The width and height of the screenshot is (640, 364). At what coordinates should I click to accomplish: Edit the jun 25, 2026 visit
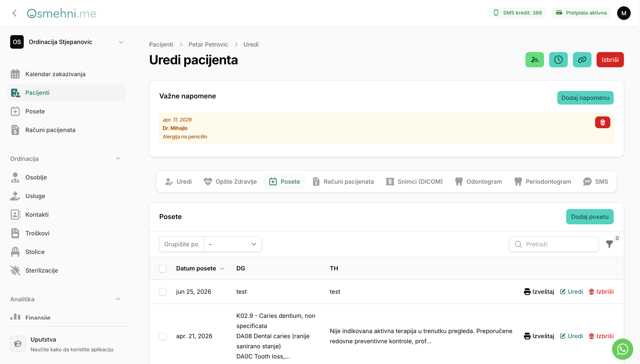571,291
